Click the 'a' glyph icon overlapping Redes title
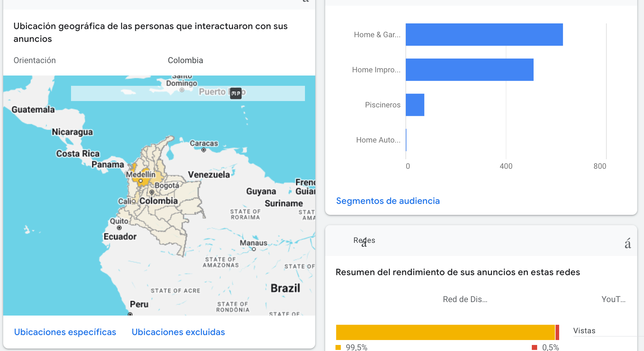644x351 pixels. [364, 244]
